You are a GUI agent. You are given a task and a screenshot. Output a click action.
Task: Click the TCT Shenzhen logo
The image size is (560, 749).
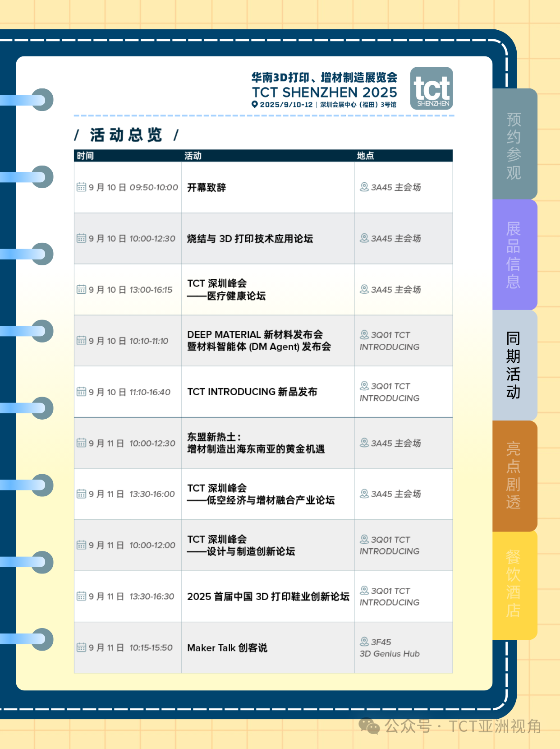(x=431, y=88)
